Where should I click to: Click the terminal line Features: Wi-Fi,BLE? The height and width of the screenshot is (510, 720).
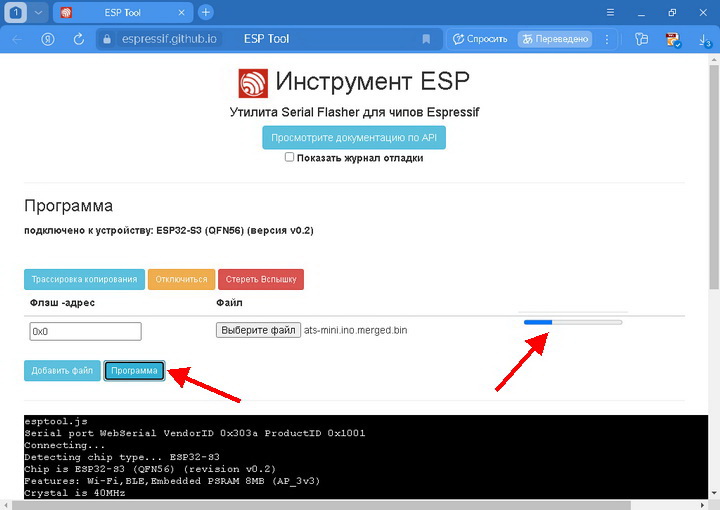coord(172,481)
